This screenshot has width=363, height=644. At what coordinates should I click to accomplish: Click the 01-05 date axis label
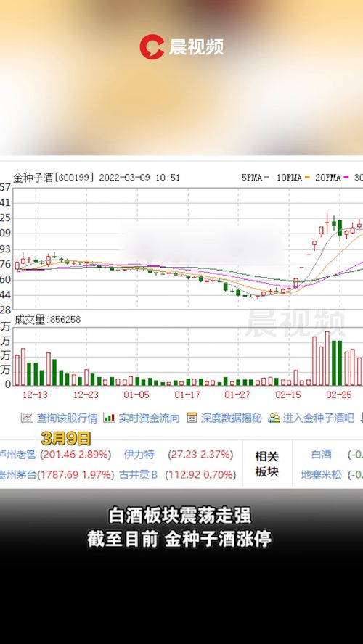136,395
